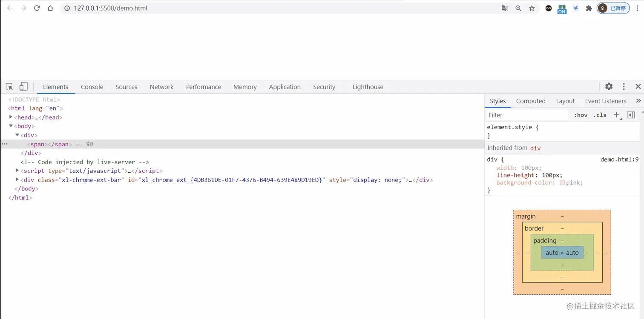Click the browser back arrow
The height and width of the screenshot is (319, 644).
tap(10, 8)
